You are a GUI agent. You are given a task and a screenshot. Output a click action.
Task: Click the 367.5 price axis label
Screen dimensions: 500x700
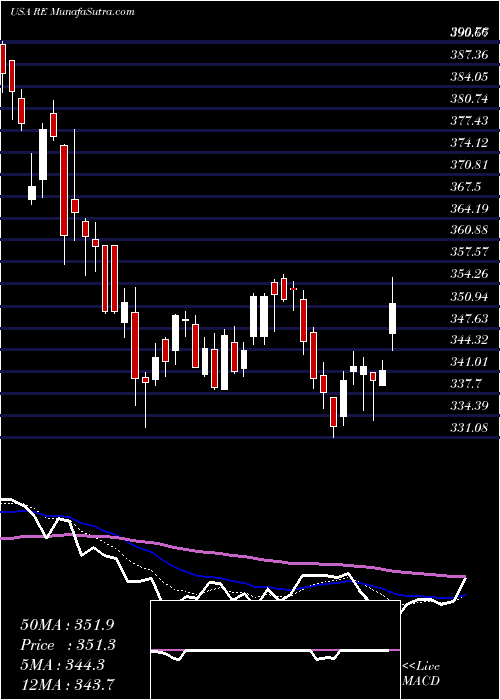coord(466,187)
